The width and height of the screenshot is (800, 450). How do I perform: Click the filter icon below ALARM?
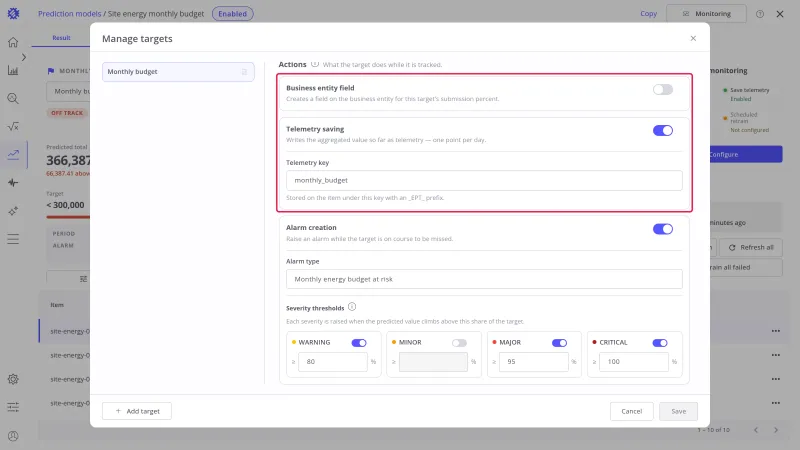tap(83, 279)
